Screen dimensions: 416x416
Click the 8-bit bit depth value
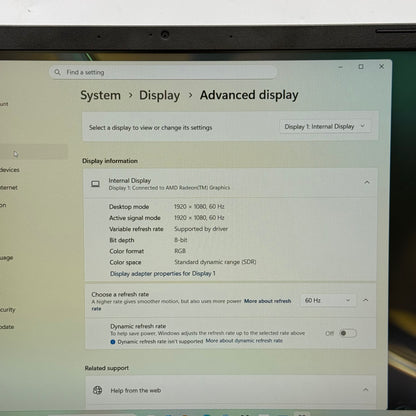point(181,240)
